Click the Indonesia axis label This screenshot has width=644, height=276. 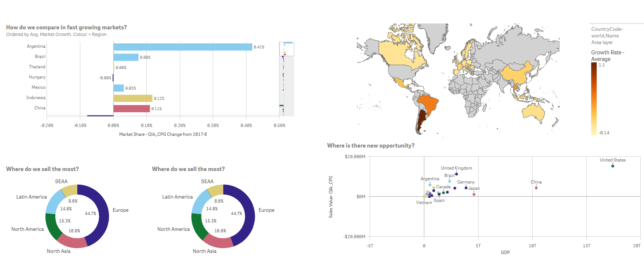[x=36, y=98]
